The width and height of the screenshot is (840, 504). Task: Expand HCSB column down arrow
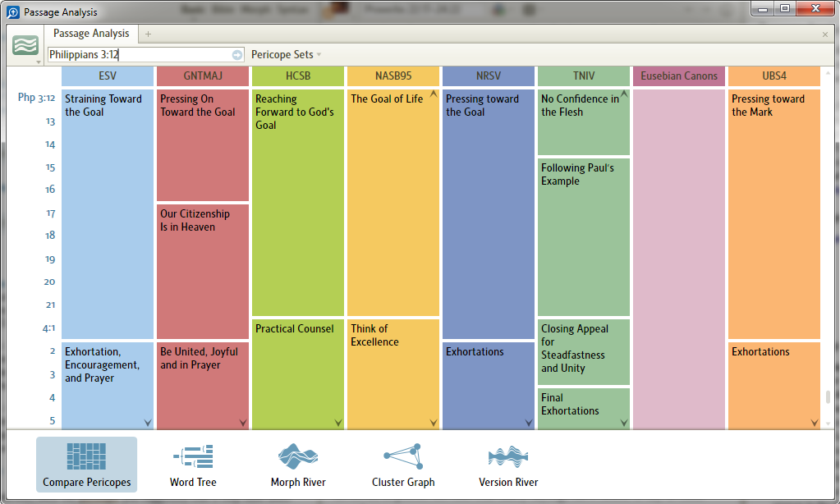point(338,423)
